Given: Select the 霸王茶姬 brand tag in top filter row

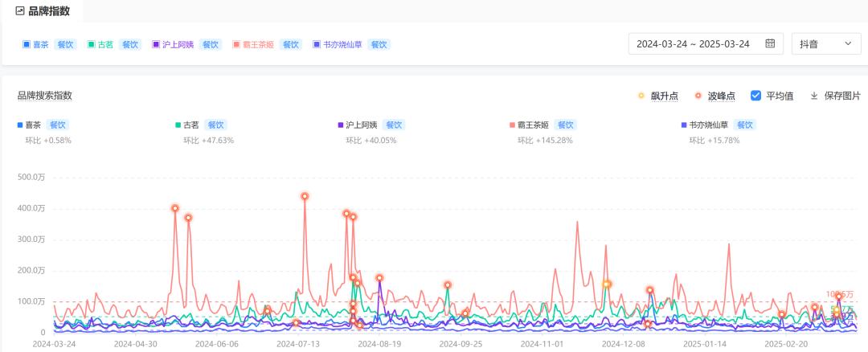Looking at the screenshot, I should tap(258, 45).
